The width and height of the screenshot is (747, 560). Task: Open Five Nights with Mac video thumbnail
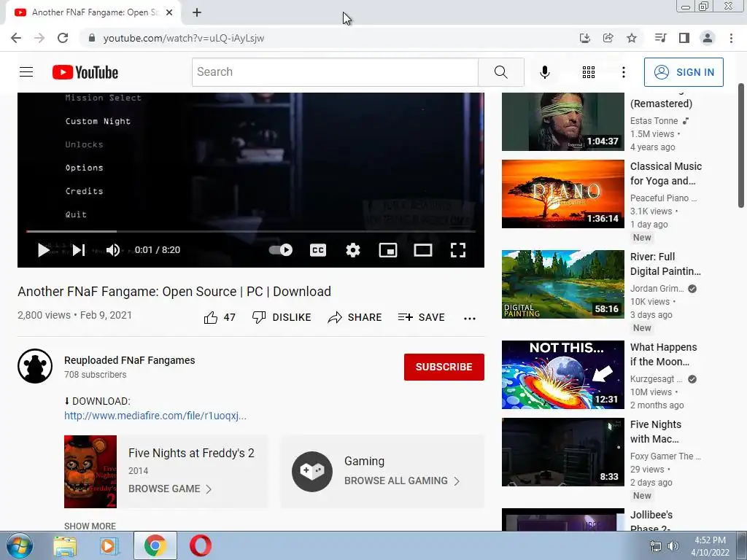(x=562, y=452)
